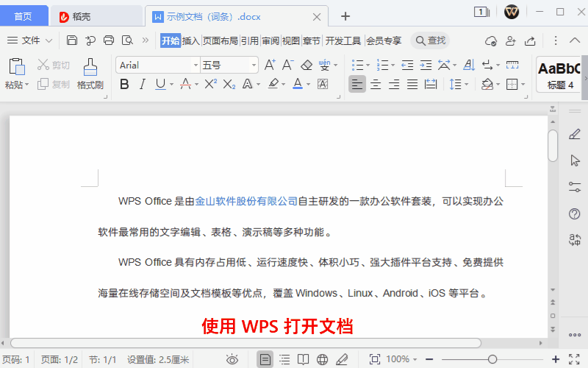Apply subscript X₂ formatting
Viewport: 588px width, 368px height.
tap(229, 84)
